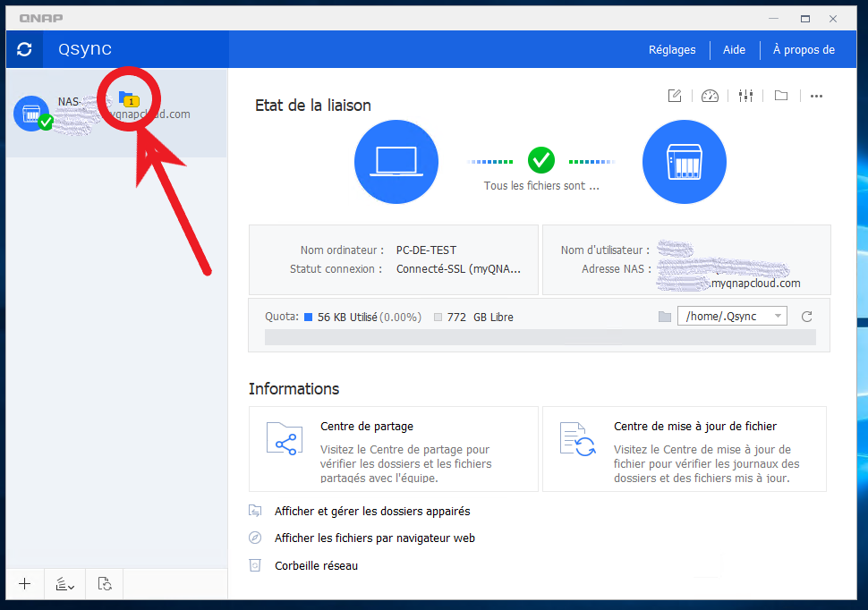Viewport: 868px width, 610px height.
Task: Open Centre de mise à jour de fichier
Action: 684,449
